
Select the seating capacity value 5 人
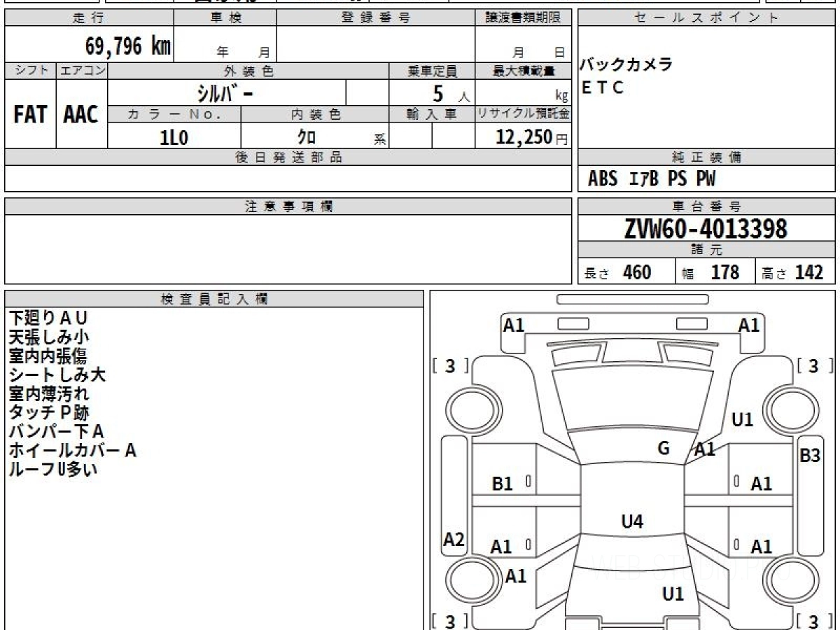[x=451, y=93]
